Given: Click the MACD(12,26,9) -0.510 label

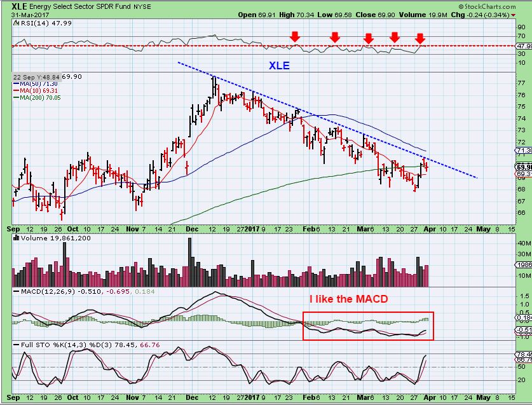Looking at the screenshot, I should (x=61, y=291).
